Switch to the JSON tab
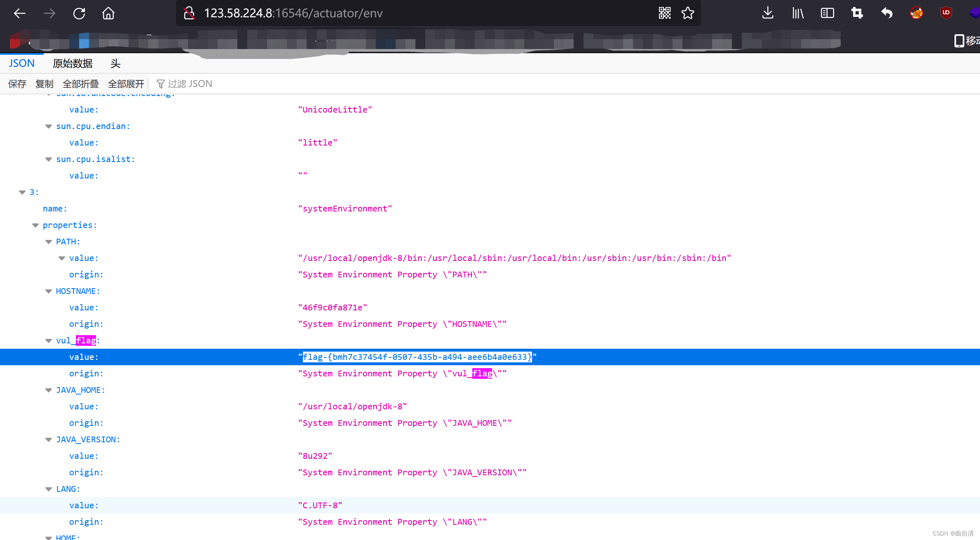This screenshot has width=980, height=540. tap(22, 63)
